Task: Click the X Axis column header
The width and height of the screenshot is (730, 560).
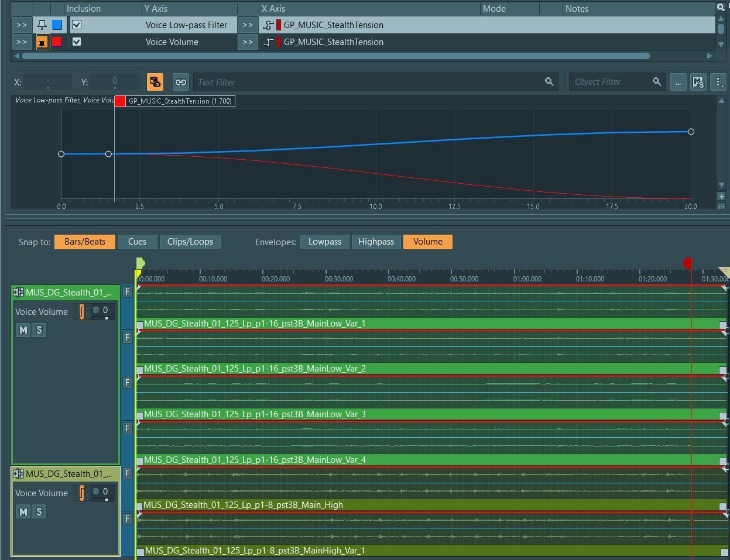Action: click(369, 9)
